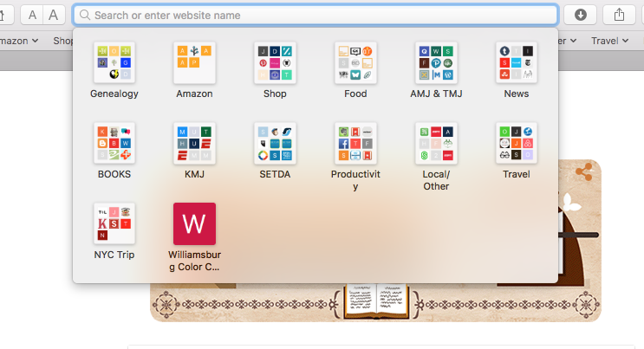The height and width of the screenshot is (349, 644).
Task: Open the Amazon favorites folder
Action: (195, 63)
